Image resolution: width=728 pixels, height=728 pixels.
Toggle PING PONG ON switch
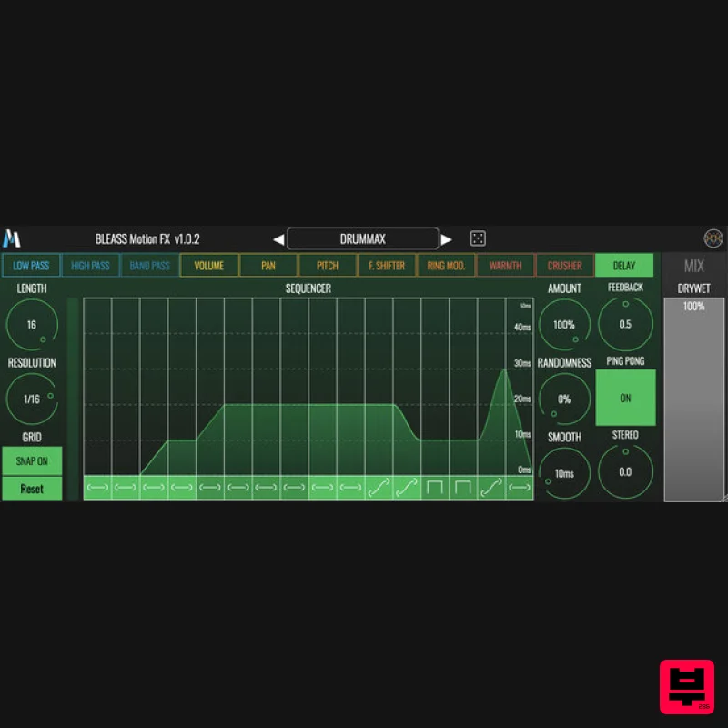tap(625, 398)
